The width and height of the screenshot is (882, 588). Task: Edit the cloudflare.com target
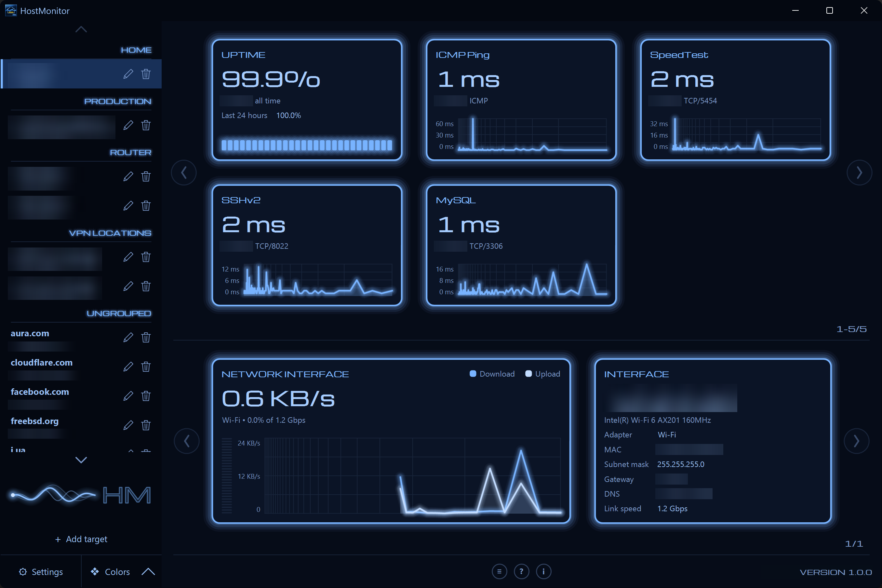pyautogui.click(x=128, y=367)
